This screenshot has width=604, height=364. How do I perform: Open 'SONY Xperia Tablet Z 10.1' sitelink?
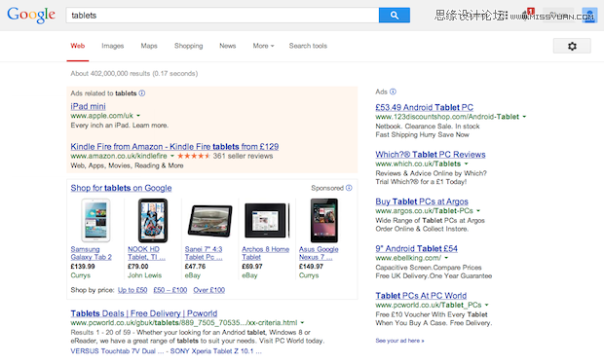point(215,351)
